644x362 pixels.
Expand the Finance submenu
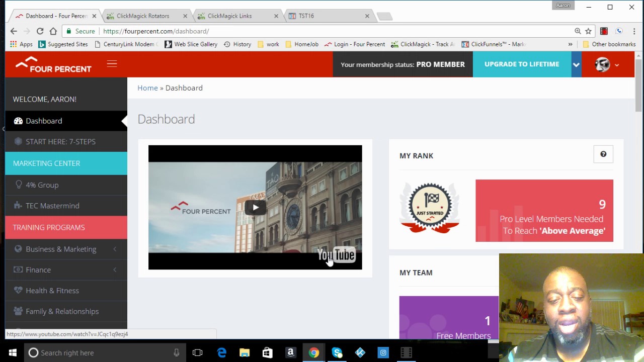click(66, 270)
